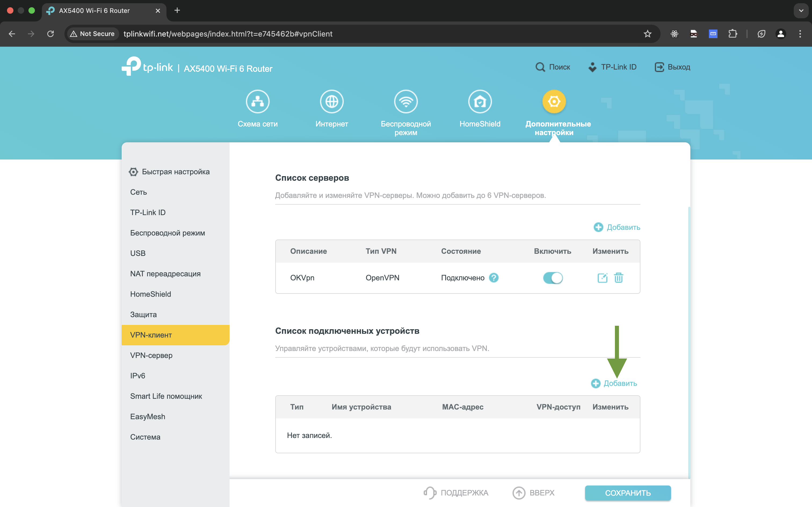
Task: Open the HomeShield house icon
Action: 480,101
